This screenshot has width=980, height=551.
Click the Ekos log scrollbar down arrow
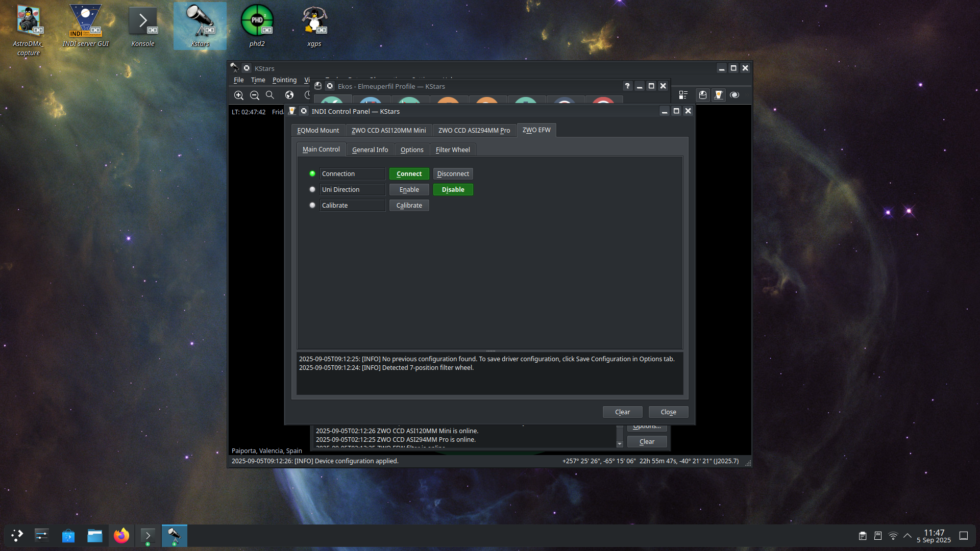620,444
